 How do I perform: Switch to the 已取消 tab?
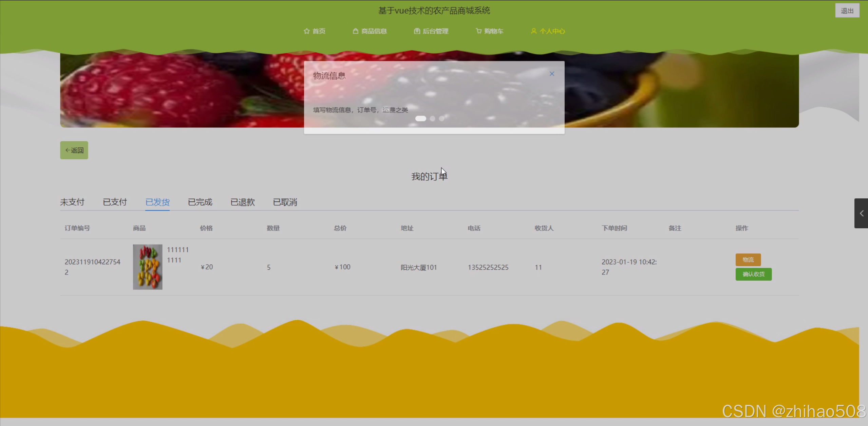[285, 202]
